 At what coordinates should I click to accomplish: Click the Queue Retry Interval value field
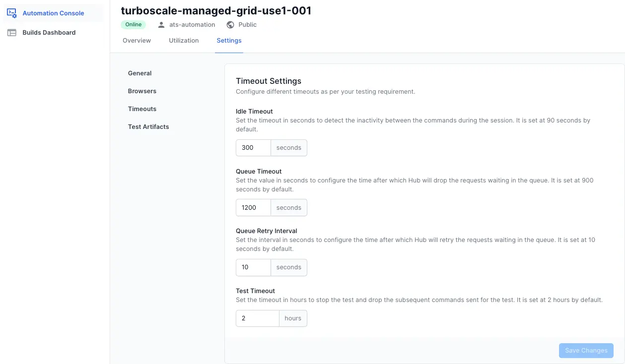[253, 267]
